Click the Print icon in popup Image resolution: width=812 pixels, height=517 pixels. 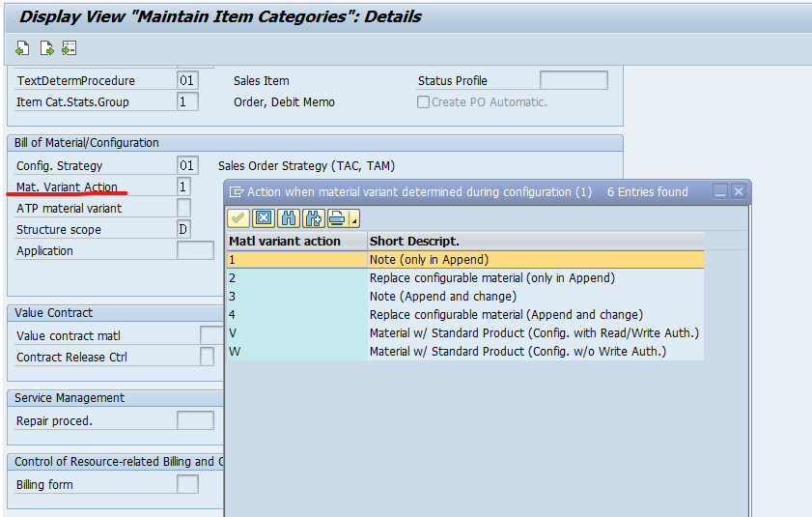tap(336, 218)
